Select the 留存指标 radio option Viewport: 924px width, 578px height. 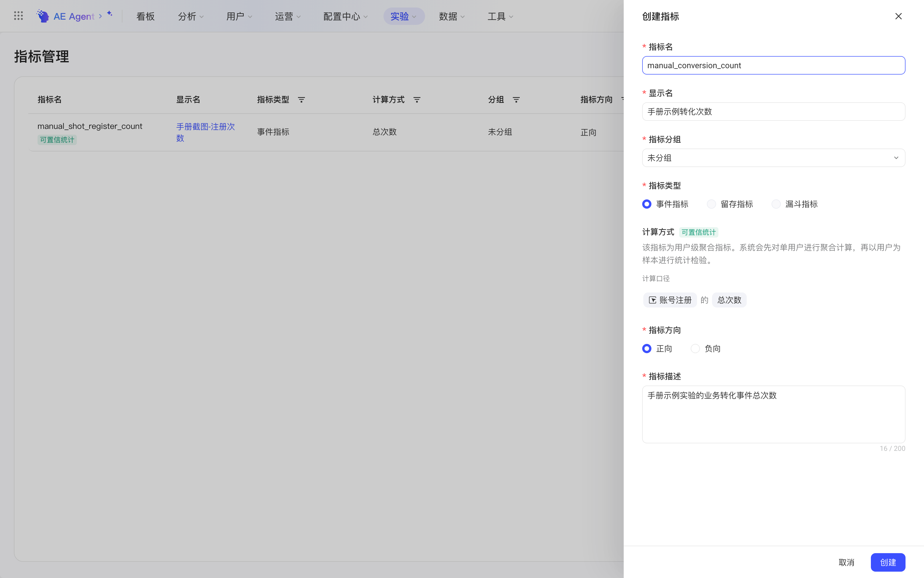(x=711, y=204)
